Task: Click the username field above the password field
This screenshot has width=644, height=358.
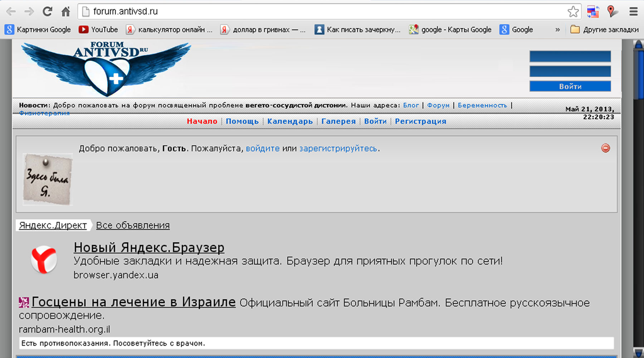Action: pyautogui.click(x=570, y=56)
